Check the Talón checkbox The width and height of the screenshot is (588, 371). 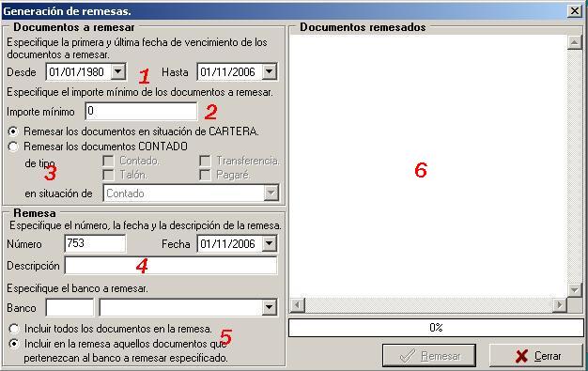pos(108,175)
